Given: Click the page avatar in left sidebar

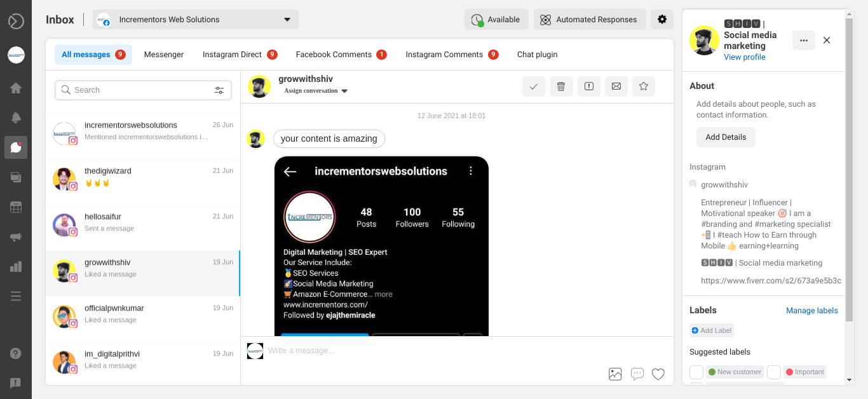Looking at the screenshot, I should [16, 55].
